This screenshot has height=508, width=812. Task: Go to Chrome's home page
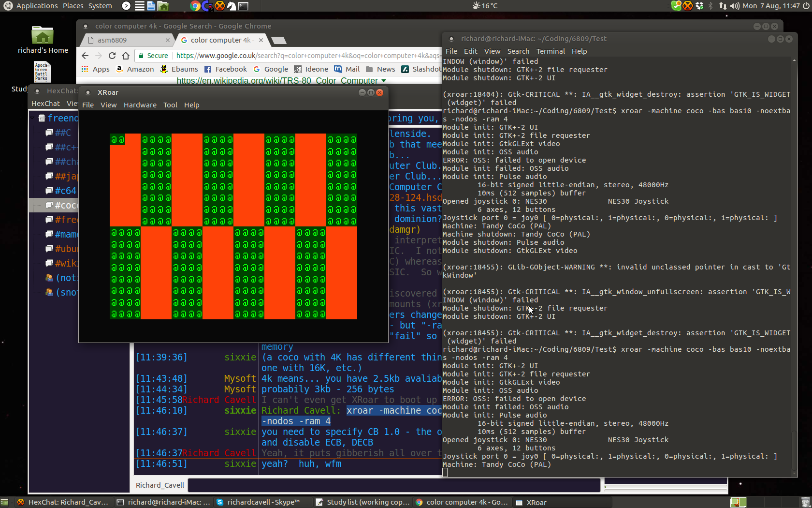(x=126, y=56)
